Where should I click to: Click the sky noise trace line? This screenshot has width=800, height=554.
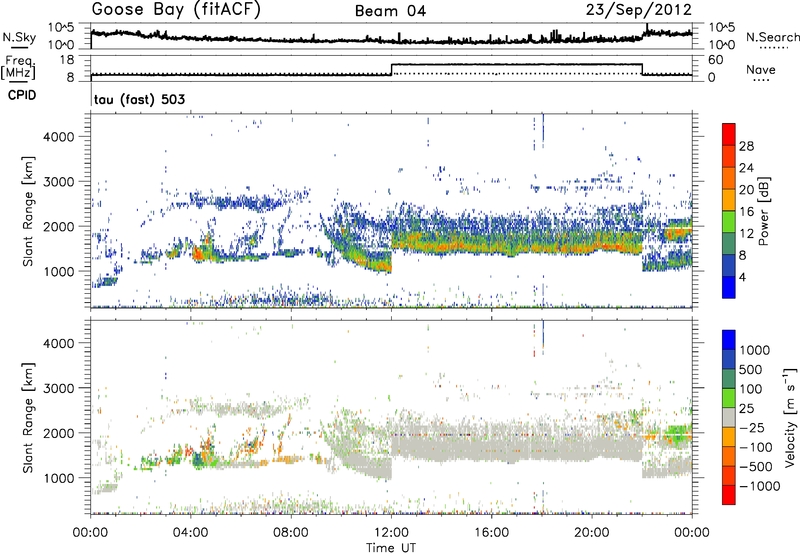[391, 39]
